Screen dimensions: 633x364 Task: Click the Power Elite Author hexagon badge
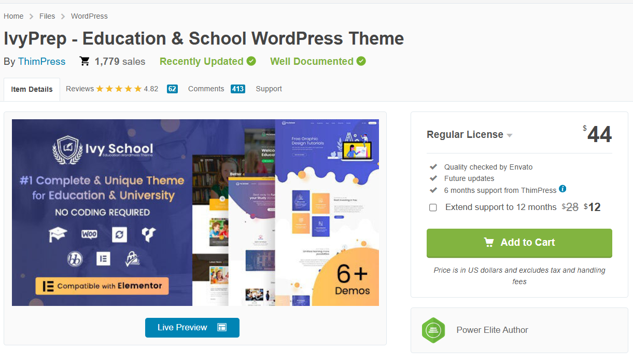pyautogui.click(x=433, y=330)
